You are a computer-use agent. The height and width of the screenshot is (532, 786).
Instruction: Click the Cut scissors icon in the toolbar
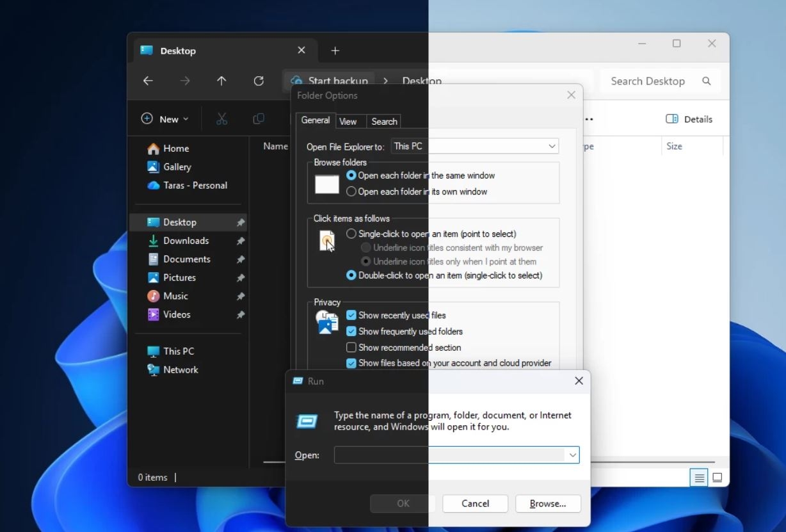221,118
